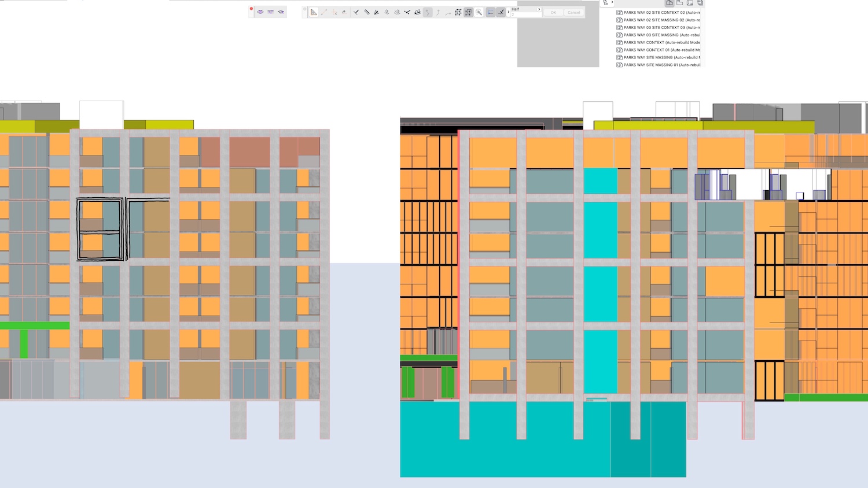Expand the Half snap option dropdown
The width and height of the screenshot is (868, 488).
click(539, 9)
